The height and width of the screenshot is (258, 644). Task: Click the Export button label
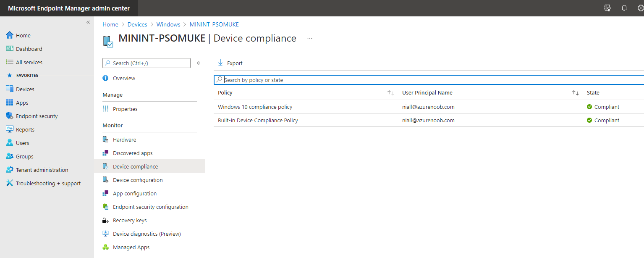235,63
